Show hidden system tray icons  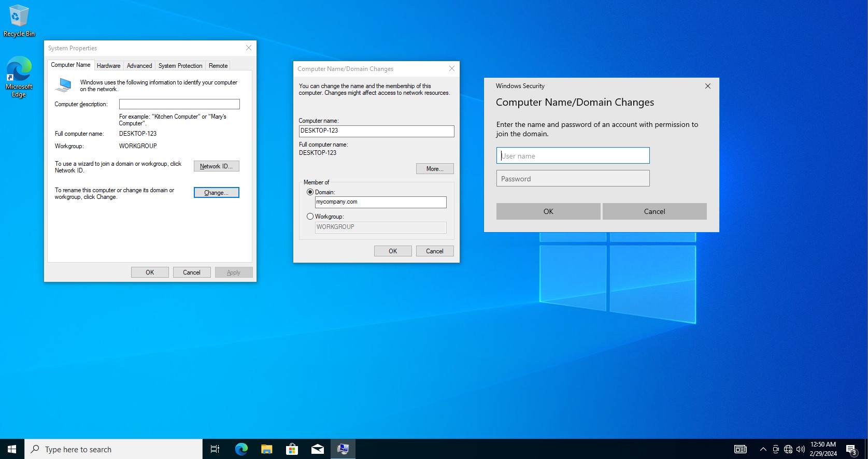(763, 449)
